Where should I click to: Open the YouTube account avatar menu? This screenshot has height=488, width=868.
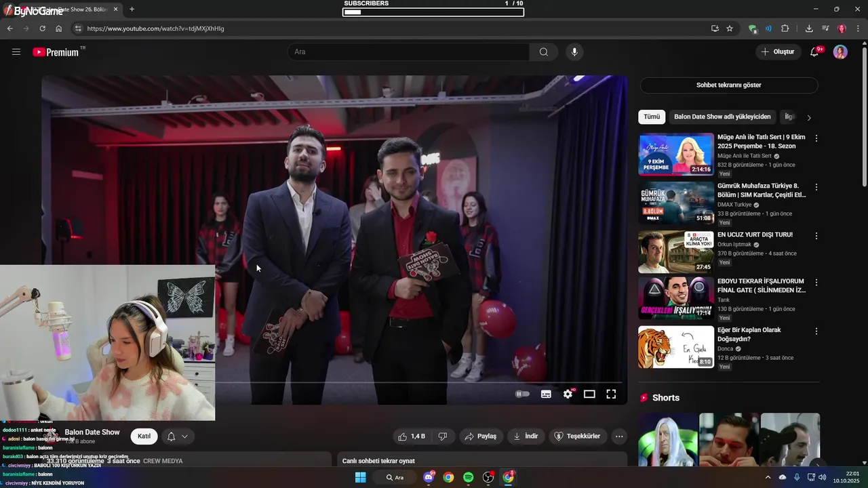point(840,52)
